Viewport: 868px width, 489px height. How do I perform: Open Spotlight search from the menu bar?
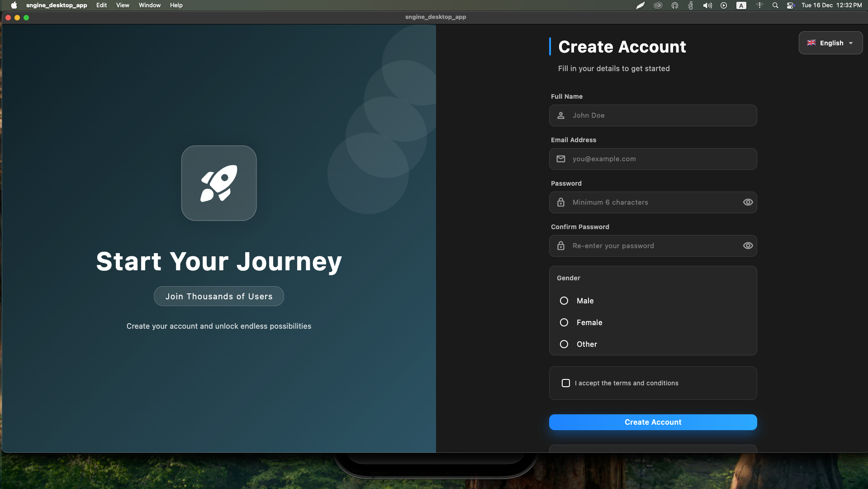(x=775, y=5)
